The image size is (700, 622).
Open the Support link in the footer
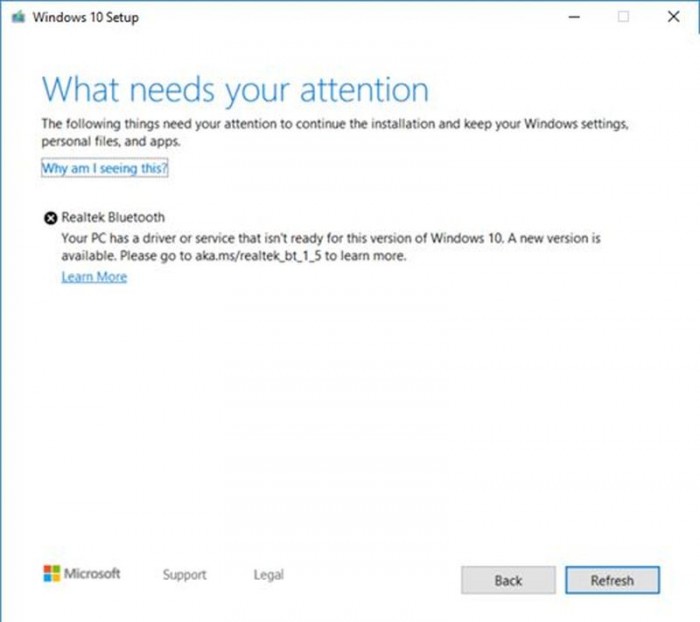tap(184, 575)
